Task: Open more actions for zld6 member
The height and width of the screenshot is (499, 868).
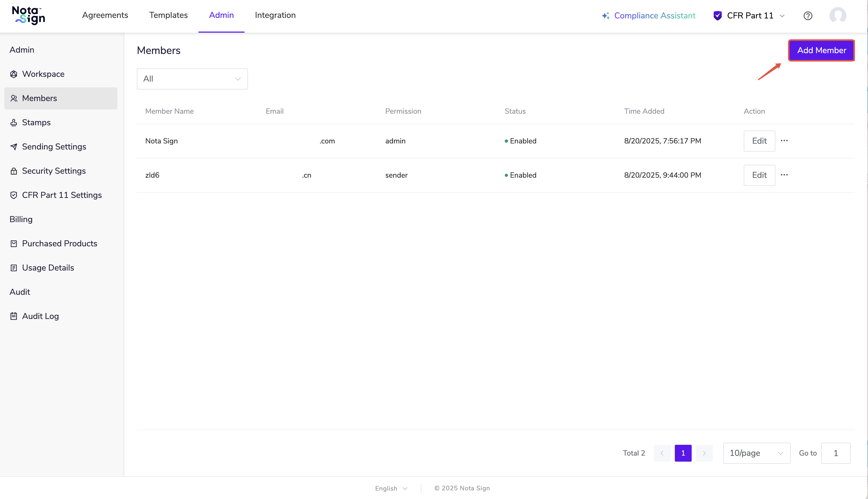Action: 784,175
